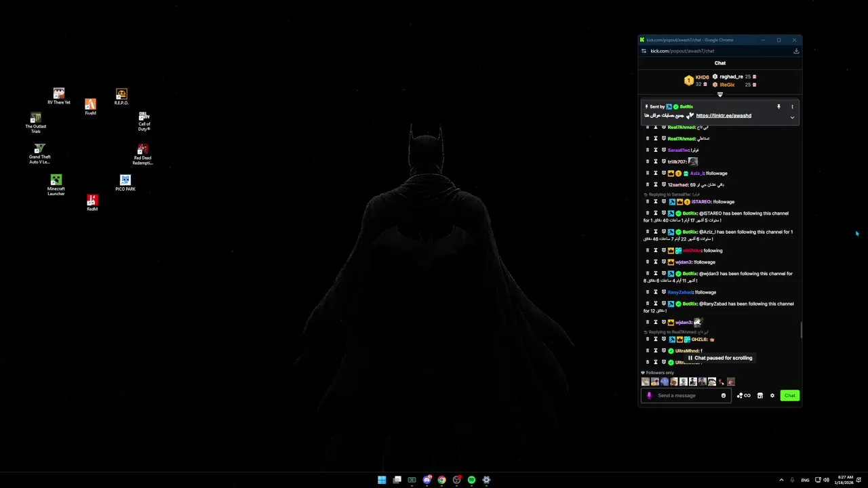Open chat settings gear icon

772,395
